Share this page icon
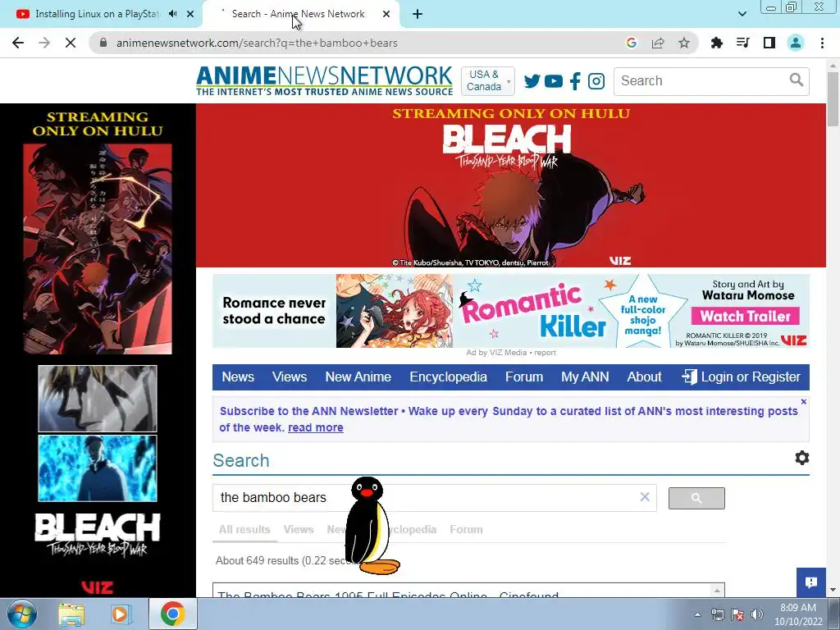This screenshot has width=840, height=630. click(x=658, y=43)
